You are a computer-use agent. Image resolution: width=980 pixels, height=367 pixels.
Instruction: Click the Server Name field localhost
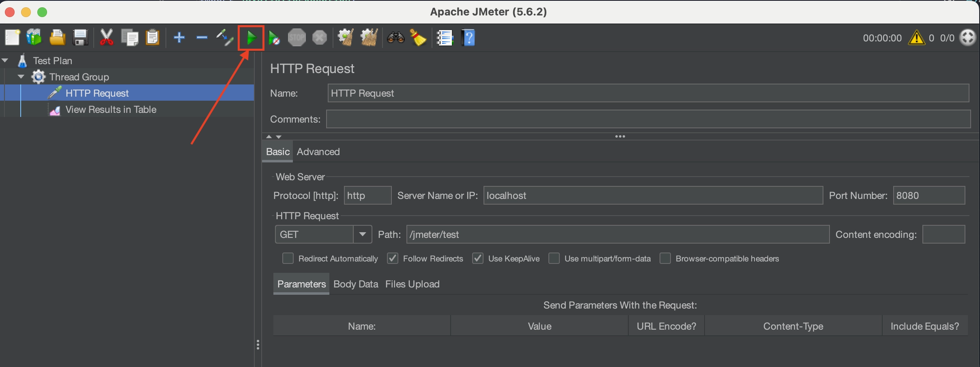coord(653,195)
